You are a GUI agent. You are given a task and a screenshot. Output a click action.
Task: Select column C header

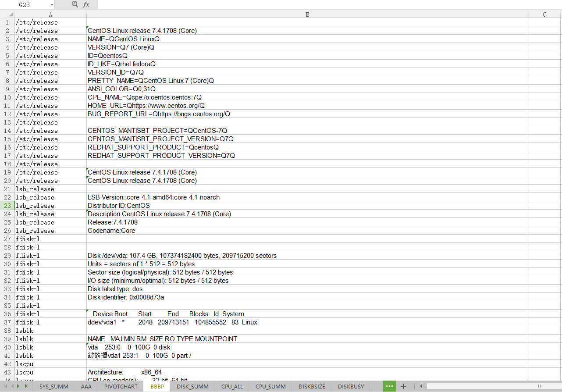click(x=545, y=14)
